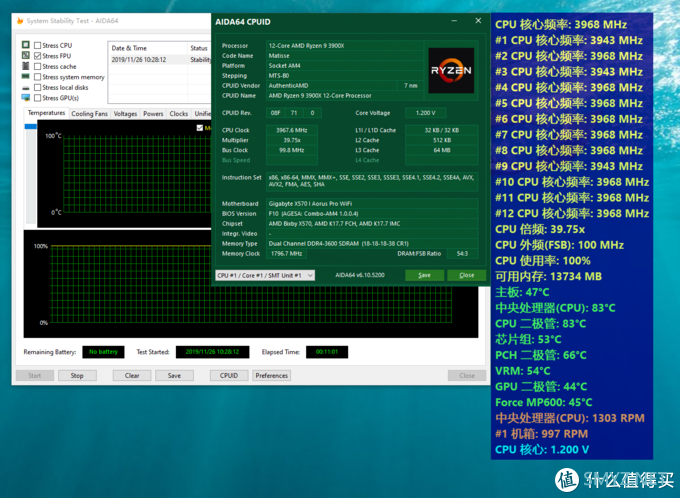This screenshot has height=498, width=680.
Task: Switch to the Voltages tab
Action: tap(126, 114)
